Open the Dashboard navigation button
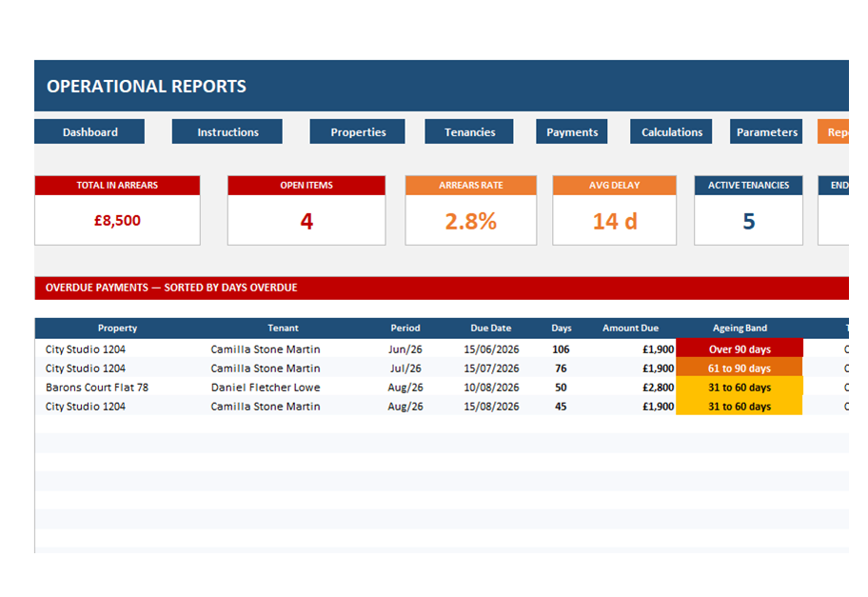Screen dimensions: 868x597 click(89, 131)
